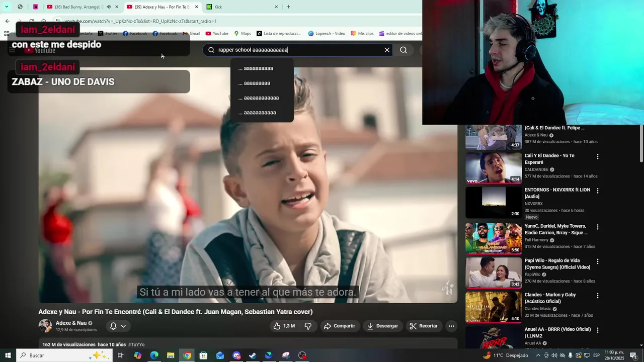This screenshot has width=644, height=362.
Task: Switch to the Kick tab
Action: point(242,7)
